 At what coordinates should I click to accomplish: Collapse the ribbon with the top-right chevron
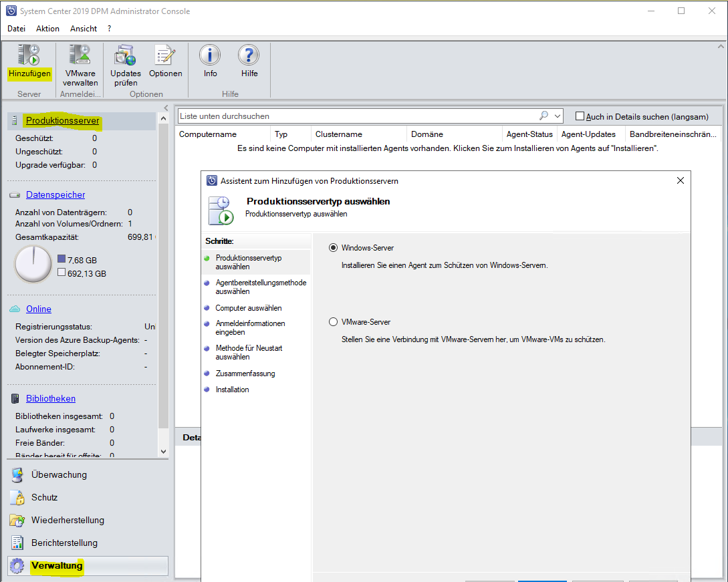(721, 46)
